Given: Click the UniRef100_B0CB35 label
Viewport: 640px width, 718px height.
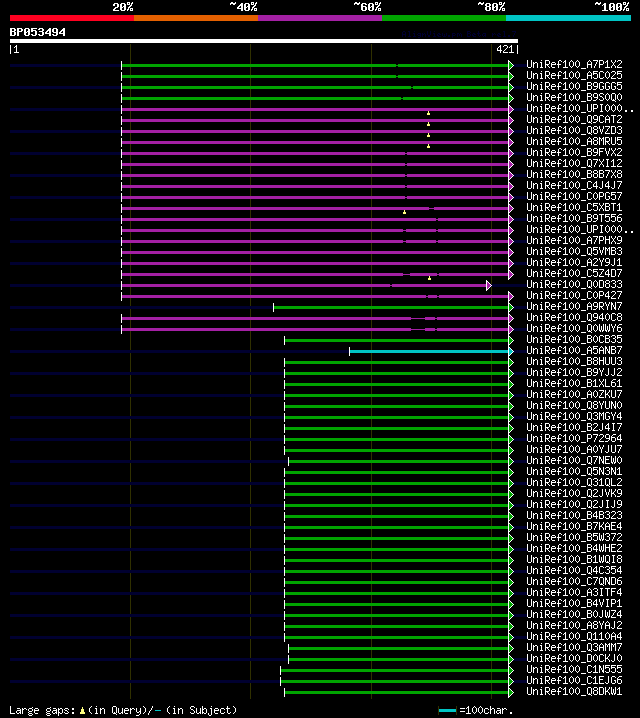Looking at the screenshot, I should point(574,339).
